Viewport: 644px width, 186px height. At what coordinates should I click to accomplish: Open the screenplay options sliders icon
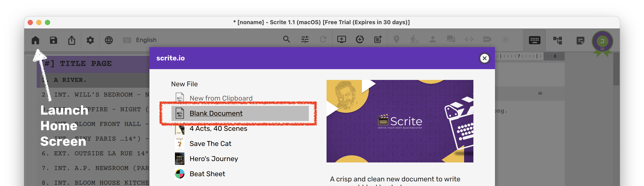tap(305, 40)
